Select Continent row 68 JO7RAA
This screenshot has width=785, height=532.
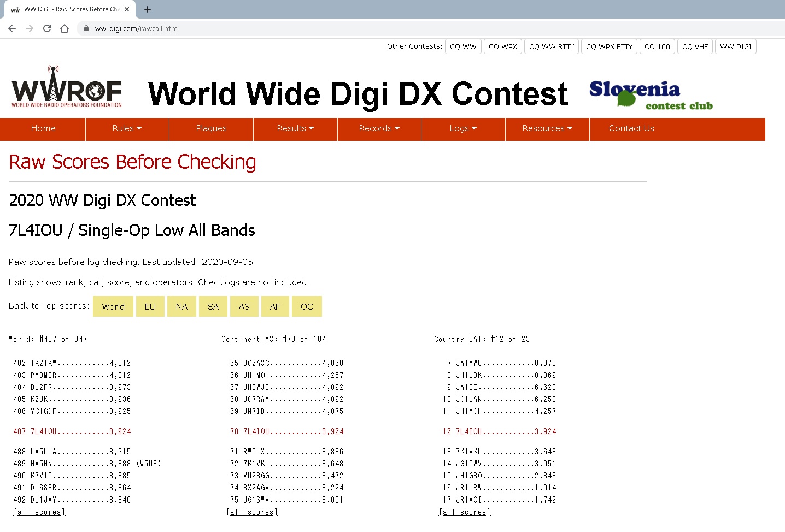(287, 399)
